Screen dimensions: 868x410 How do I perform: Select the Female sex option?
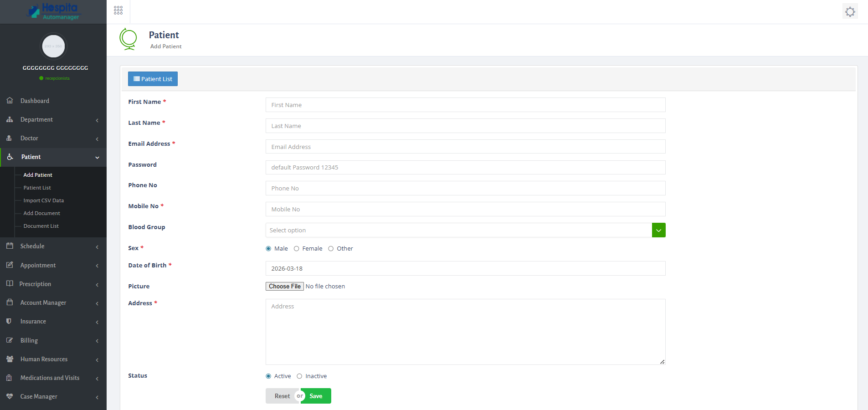297,248
